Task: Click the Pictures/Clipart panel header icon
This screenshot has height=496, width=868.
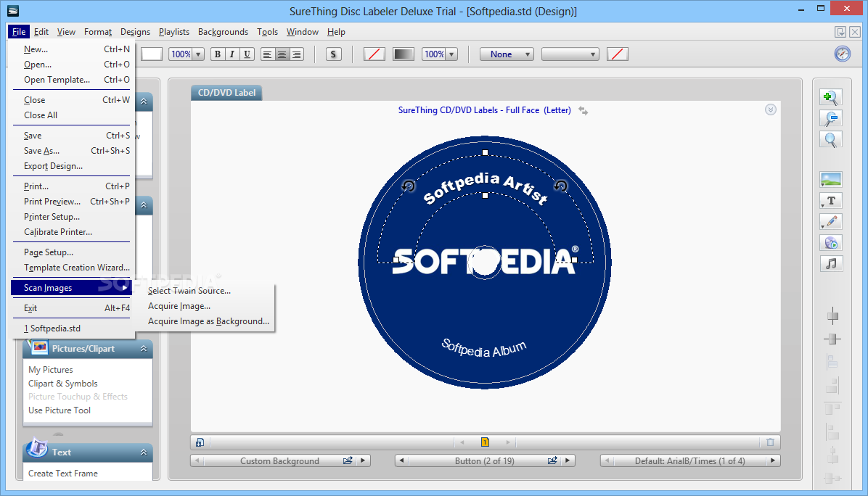Action: coord(40,348)
